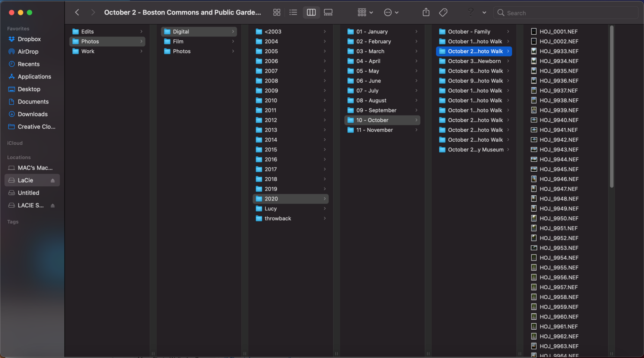Viewport: 644px width, 358px height.
Task: Switch to gallery view in the toolbar
Action: click(x=328, y=12)
